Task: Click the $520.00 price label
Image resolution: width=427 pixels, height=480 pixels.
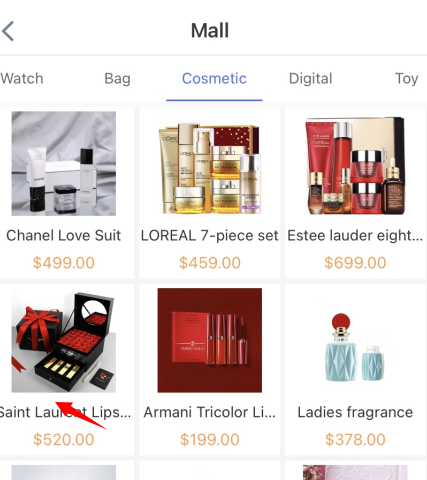Action: click(x=64, y=439)
